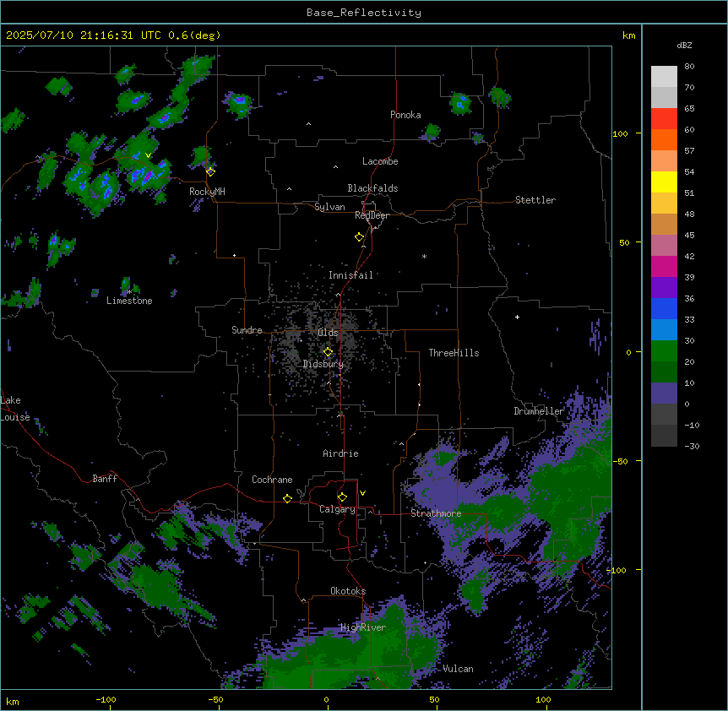Image resolution: width=728 pixels, height=711 pixels.
Task: Click the purple 10 dBZ legend swatch
Action: tap(664, 393)
